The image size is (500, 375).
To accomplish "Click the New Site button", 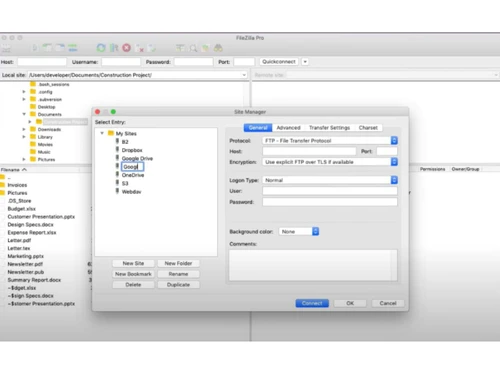I will tap(133, 263).
